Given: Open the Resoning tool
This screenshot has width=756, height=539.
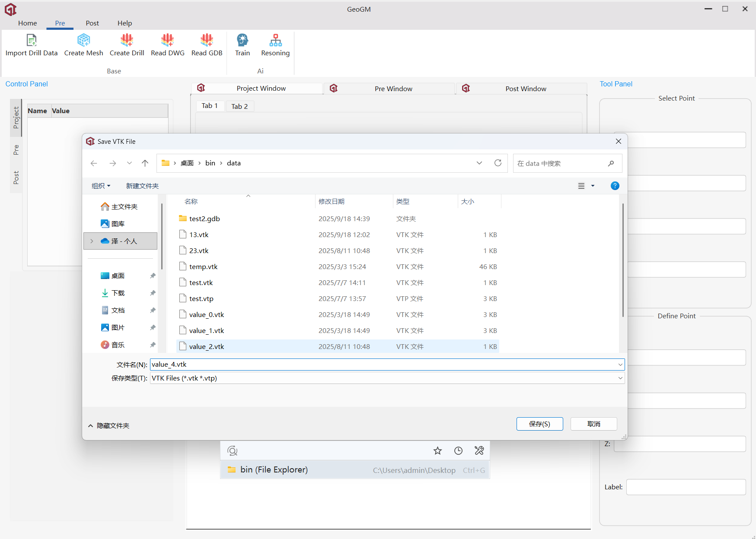Looking at the screenshot, I should (x=275, y=41).
